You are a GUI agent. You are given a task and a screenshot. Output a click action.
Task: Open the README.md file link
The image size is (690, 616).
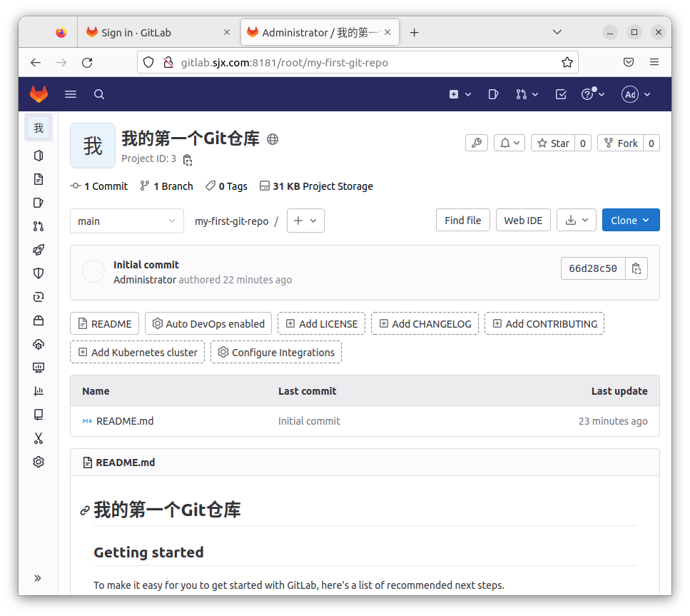coord(125,421)
